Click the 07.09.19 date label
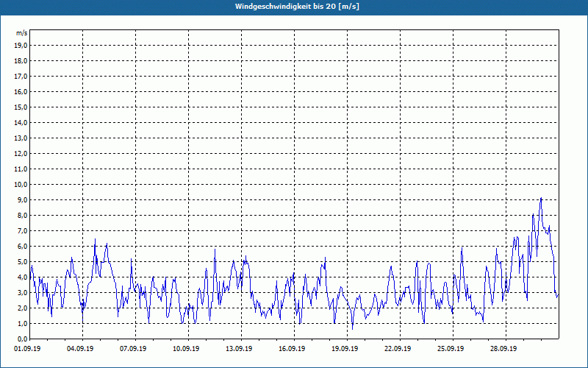 coord(133,349)
